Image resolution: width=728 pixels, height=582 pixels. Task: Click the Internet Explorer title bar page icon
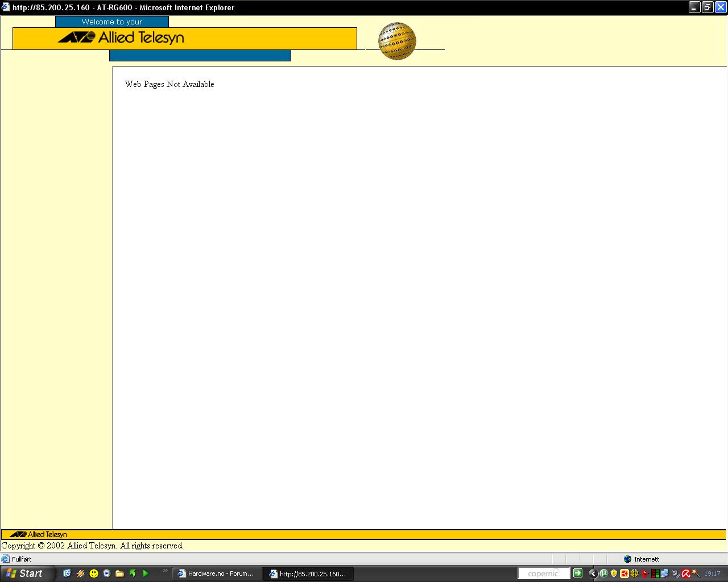click(x=6, y=7)
